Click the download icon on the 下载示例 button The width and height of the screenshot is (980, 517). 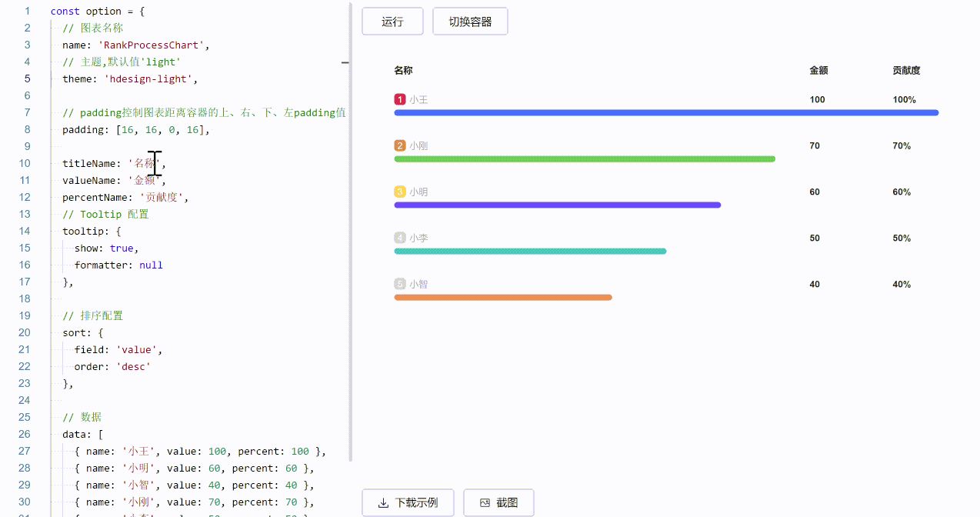click(x=384, y=502)
